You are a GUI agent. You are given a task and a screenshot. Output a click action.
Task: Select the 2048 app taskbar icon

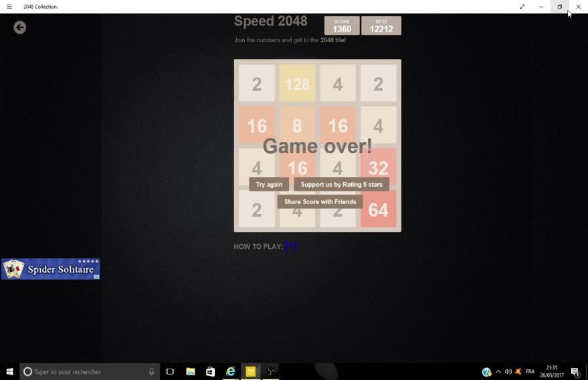[251, 371]
